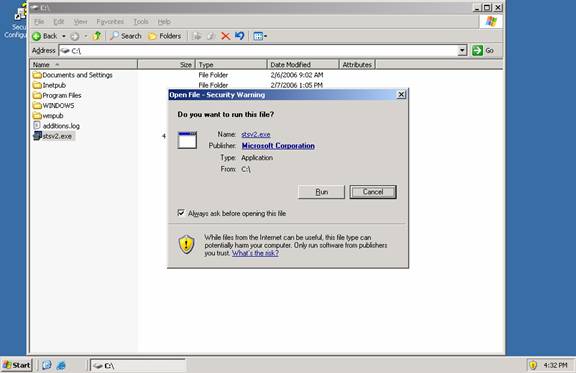576x373 pixels.
Task: Launch Internet Explorer from quick launch
Action: point(61,365)
